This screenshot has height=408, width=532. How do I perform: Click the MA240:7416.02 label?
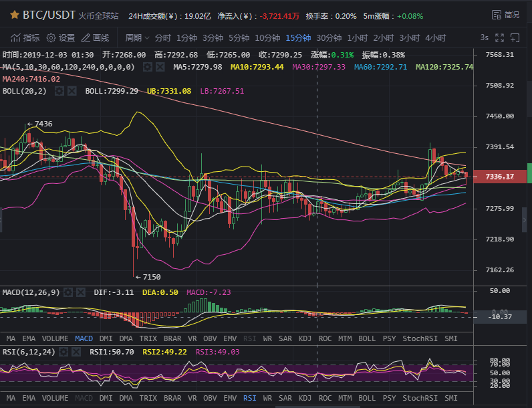pyautogui.click(x=31, y=79)
